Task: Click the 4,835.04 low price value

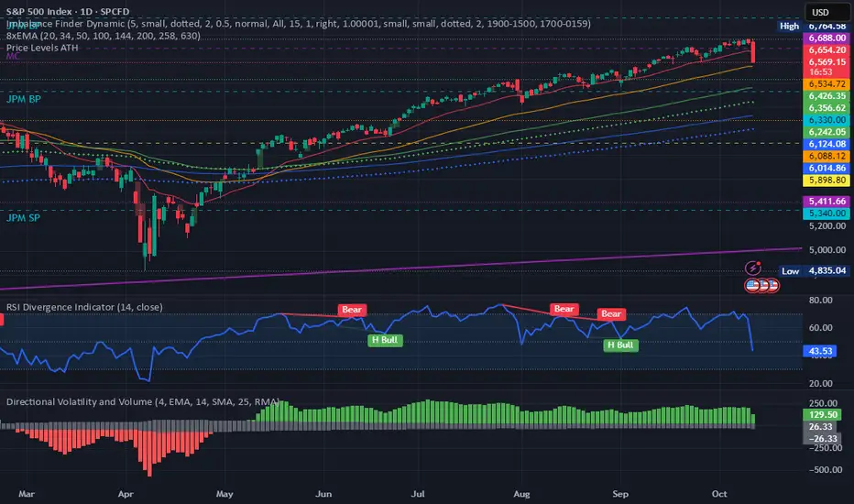Action: point(827,271)
